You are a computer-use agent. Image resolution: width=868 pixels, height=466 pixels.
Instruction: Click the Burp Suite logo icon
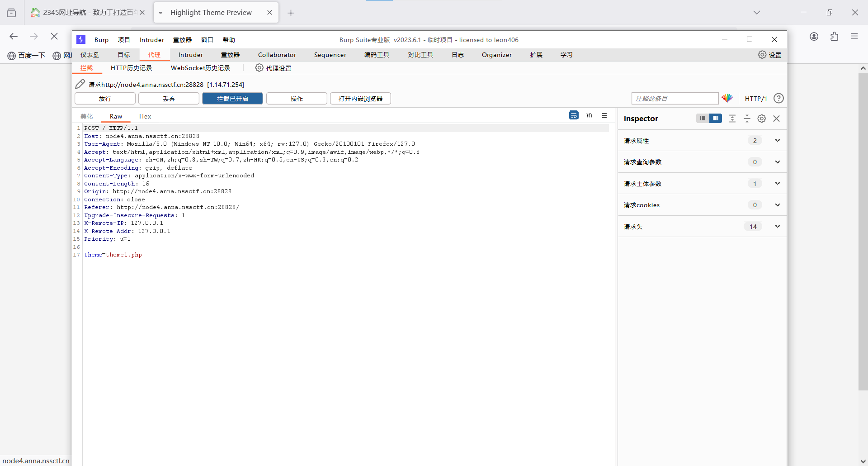coord(81,40)
